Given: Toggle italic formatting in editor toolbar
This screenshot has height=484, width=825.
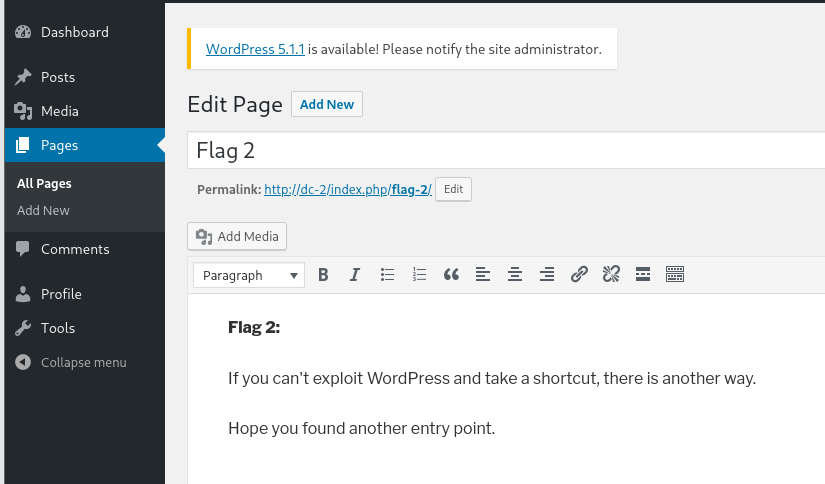Looking at the screenshot, I should [355, 275].
